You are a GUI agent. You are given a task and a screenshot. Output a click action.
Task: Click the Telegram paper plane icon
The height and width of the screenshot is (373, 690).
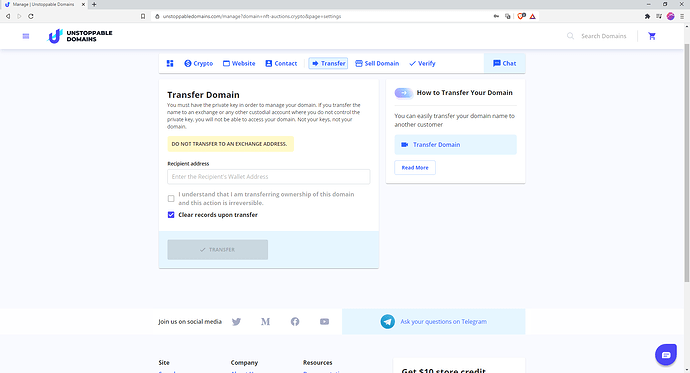pos(388,322)
